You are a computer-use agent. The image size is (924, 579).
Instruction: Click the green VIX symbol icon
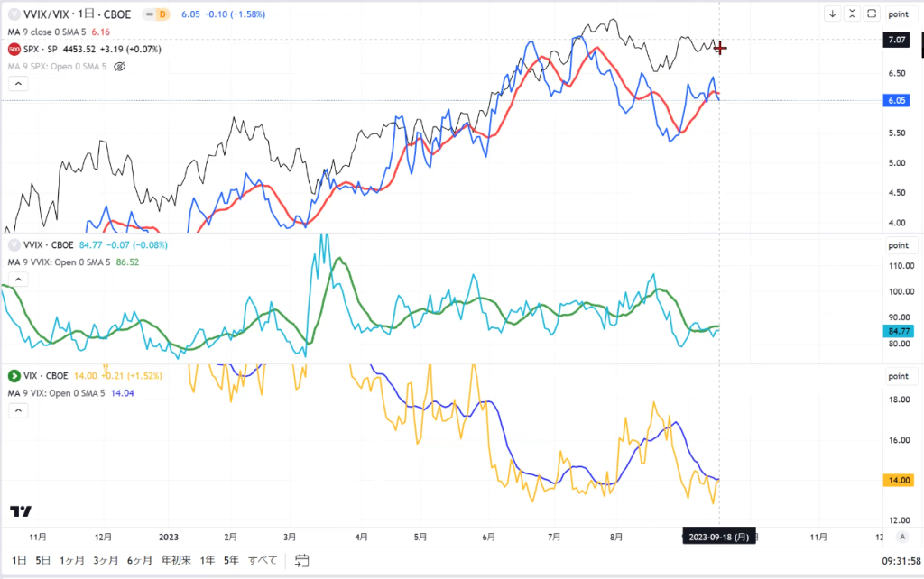pyautogui.click(x=14, y=376)
